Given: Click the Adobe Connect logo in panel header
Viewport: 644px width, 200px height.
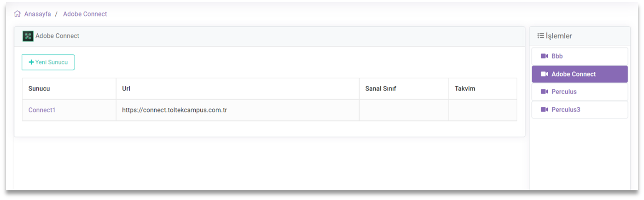Looking at the screenshot, I should click(28, 36).
